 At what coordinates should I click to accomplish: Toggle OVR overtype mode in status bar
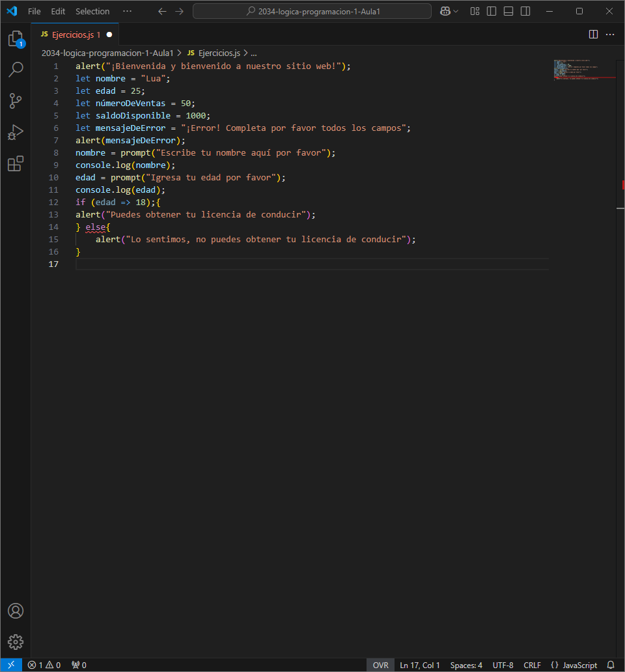(x=380, y=665)
